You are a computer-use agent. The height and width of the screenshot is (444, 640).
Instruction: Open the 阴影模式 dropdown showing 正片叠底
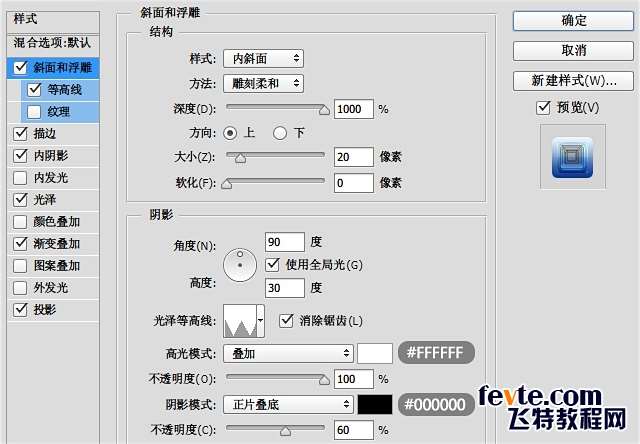point(288,404)
